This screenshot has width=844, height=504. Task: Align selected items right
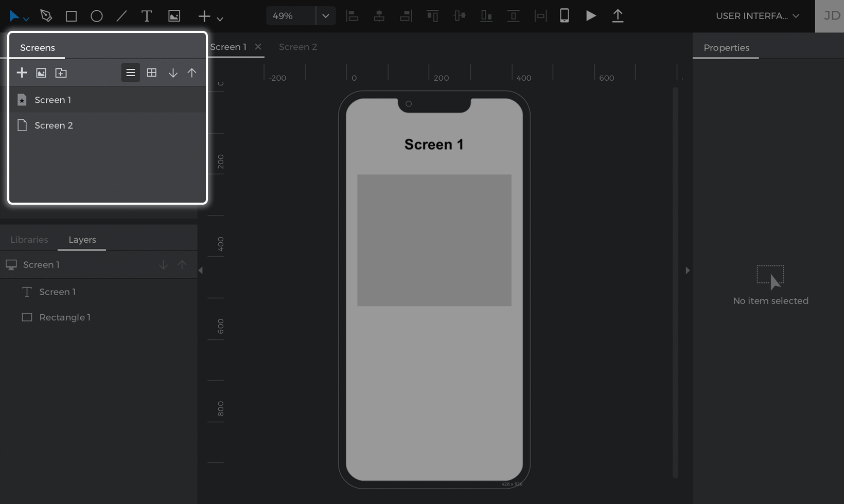(406, 16)
